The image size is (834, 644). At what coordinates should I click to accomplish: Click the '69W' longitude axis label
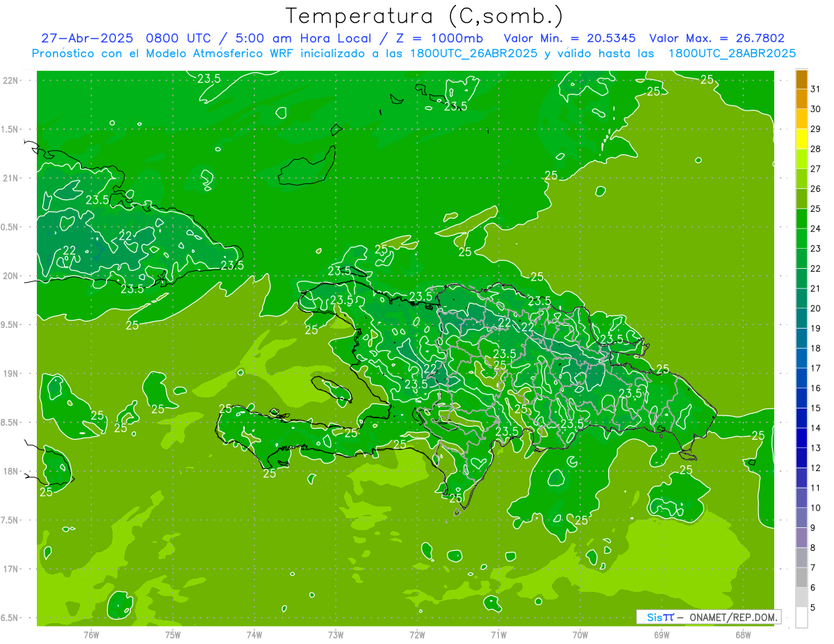coord(662,635)
